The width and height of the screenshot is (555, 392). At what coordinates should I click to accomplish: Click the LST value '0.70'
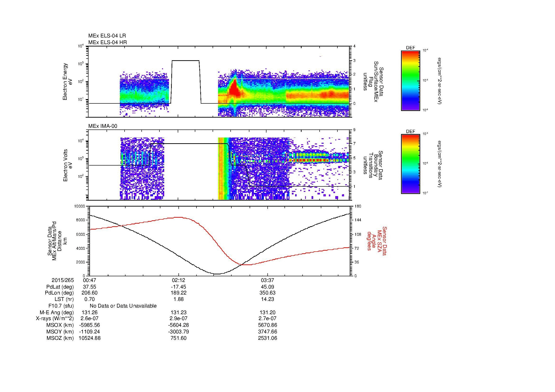click(x=90, y=299)
